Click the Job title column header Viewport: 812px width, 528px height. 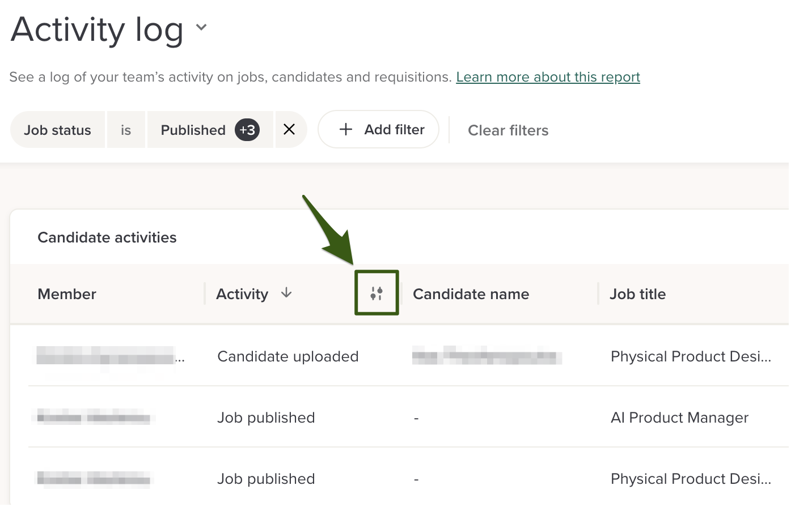tap(637, 294)
